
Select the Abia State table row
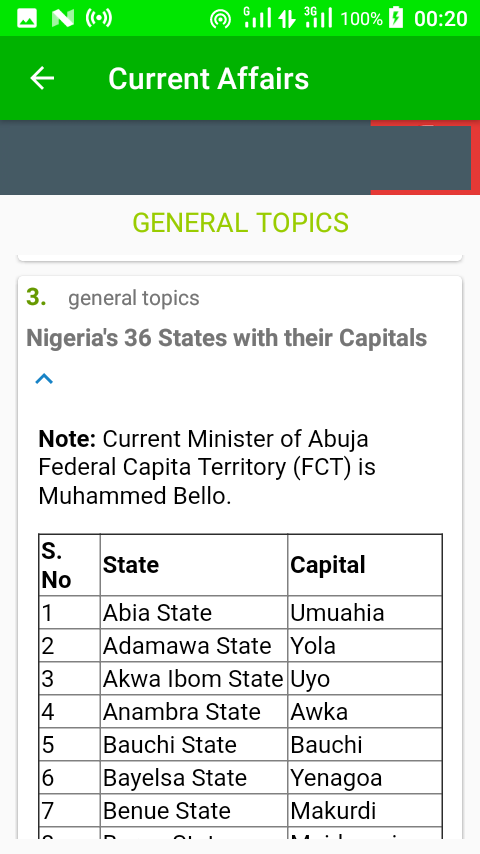240,612
